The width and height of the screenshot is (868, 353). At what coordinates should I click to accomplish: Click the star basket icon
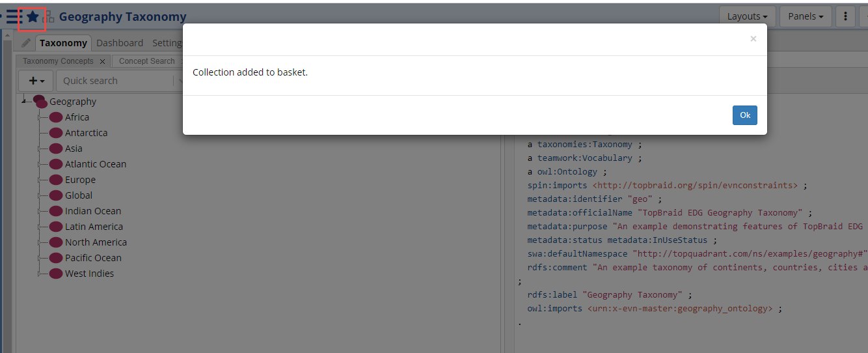32,18
